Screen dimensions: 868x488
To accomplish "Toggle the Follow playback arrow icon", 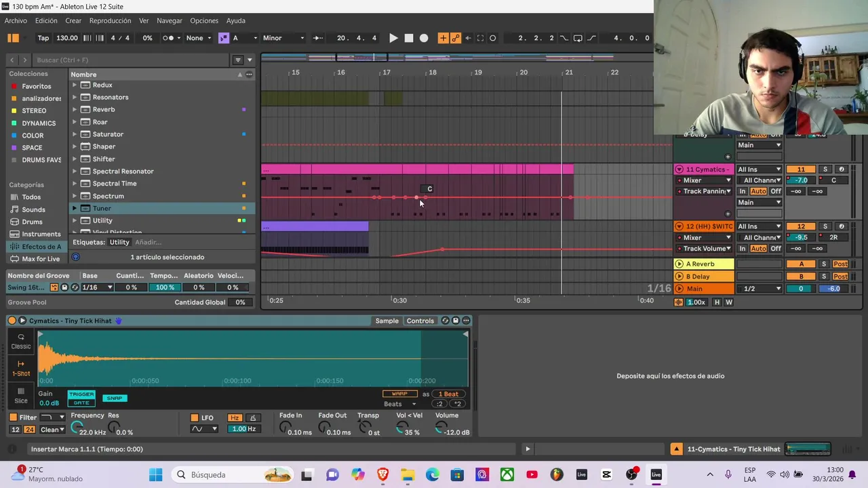I will pyautogui.click(x=317, y=38).
